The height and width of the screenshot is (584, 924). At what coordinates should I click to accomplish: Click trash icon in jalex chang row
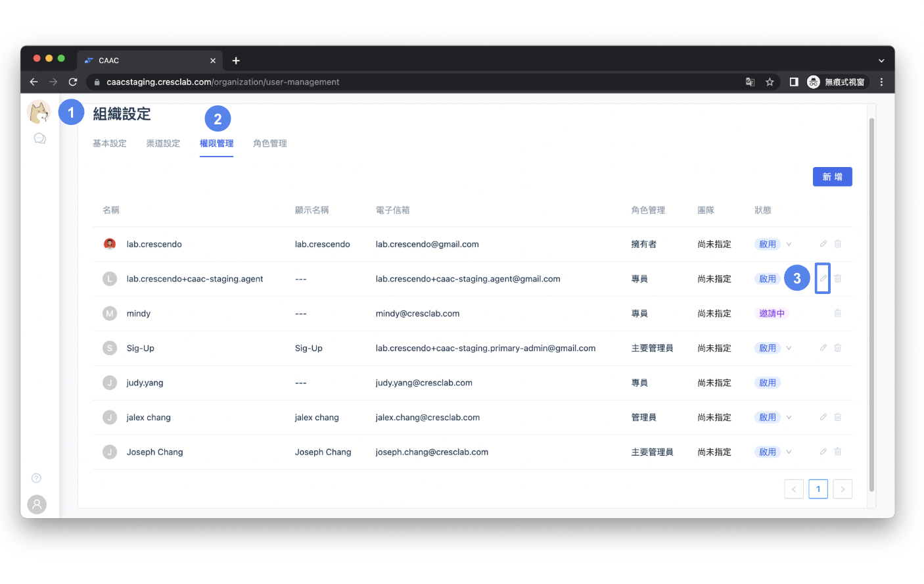click(x=837, y=417)
